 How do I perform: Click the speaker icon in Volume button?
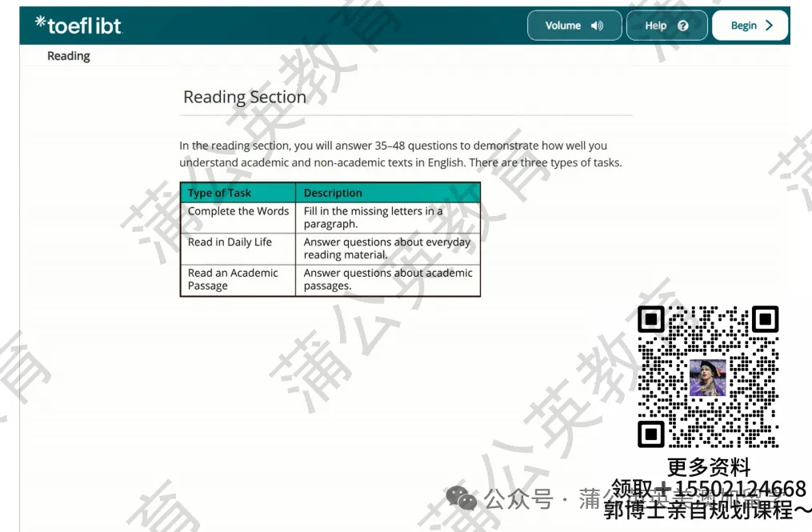[597, 26]
